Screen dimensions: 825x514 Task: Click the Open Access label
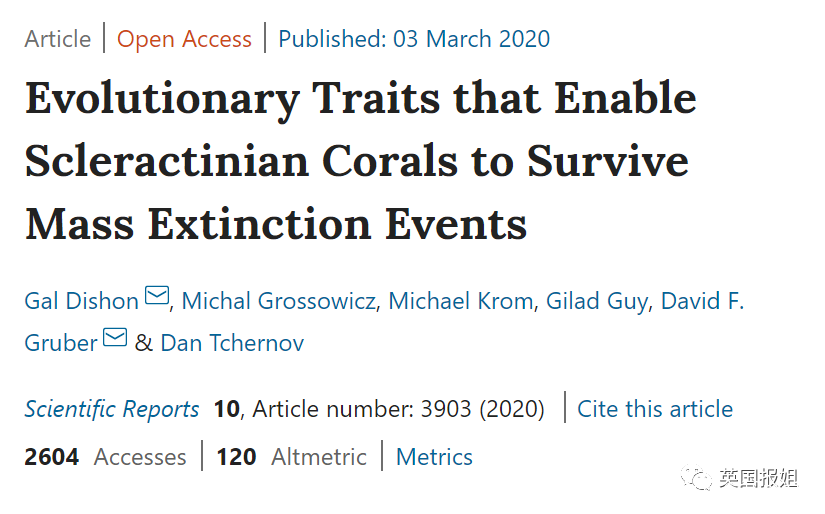(x=184, y=39)
